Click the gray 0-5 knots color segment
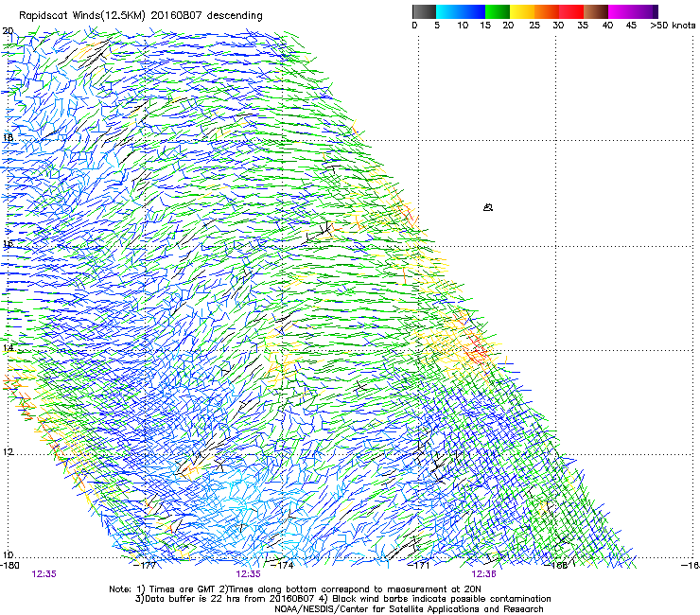700x615 pixels. [x=424, y=11]
